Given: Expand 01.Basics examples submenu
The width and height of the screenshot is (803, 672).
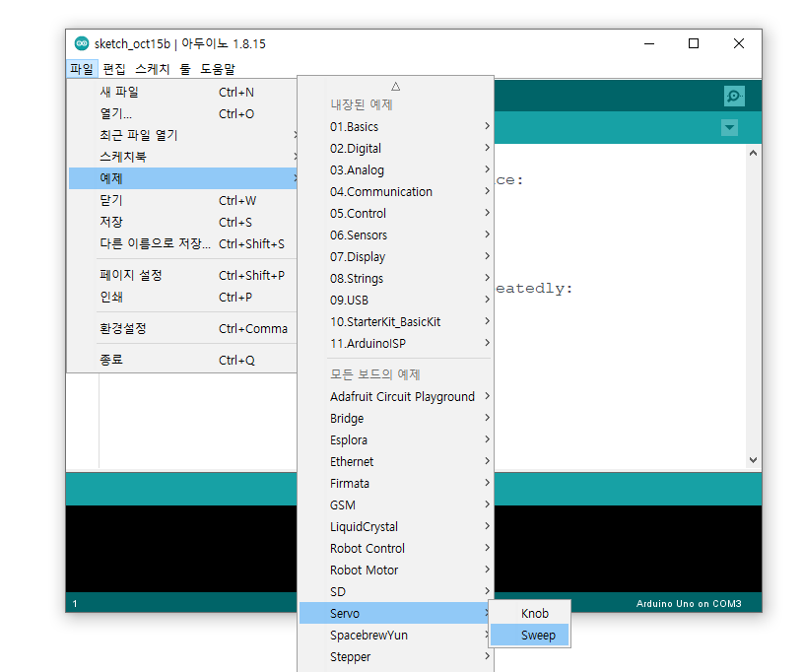Looking at the screenshot, I should pyautogui.click(x=396, y=126).
